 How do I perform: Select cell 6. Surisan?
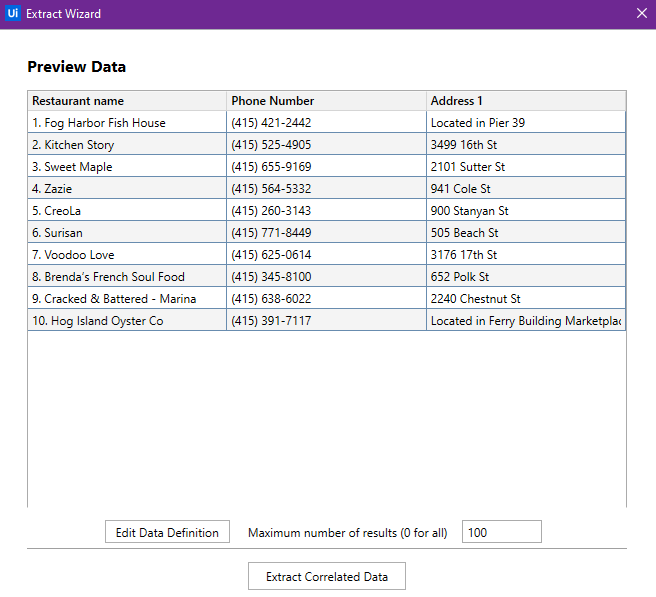pyautogui.click(x=127, y=233)
